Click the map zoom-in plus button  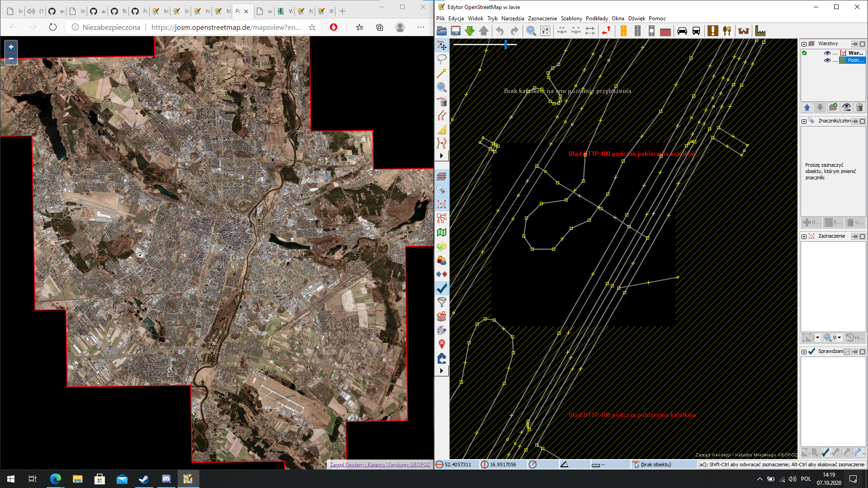click(x=11, y=47)
